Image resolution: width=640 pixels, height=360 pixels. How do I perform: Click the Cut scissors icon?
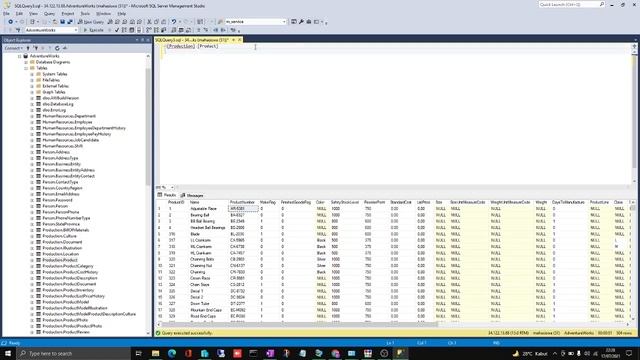coord(149,22)
